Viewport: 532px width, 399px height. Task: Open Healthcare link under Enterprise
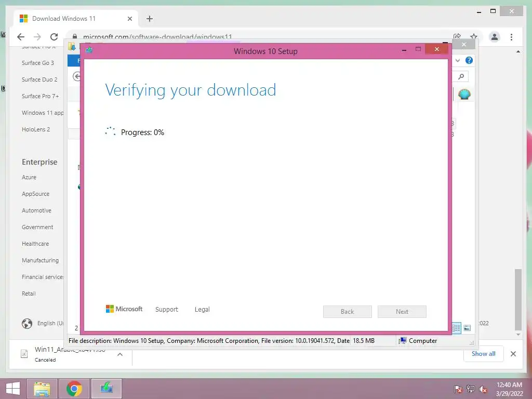click(35, 244)
